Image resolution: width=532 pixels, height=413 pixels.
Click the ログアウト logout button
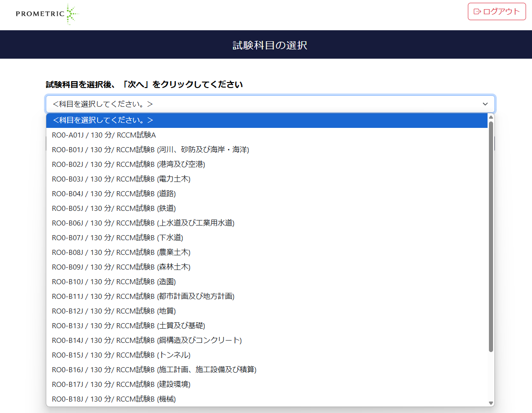point(497,11)
